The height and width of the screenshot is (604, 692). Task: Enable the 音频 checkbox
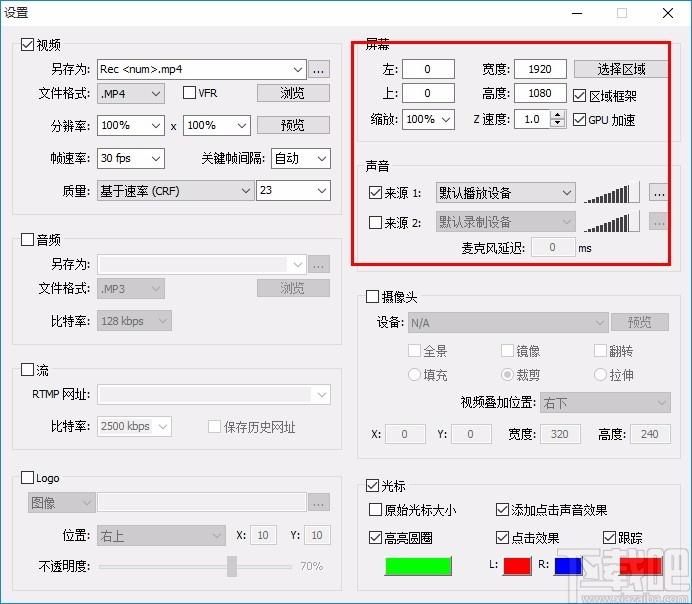click(27, 240)
